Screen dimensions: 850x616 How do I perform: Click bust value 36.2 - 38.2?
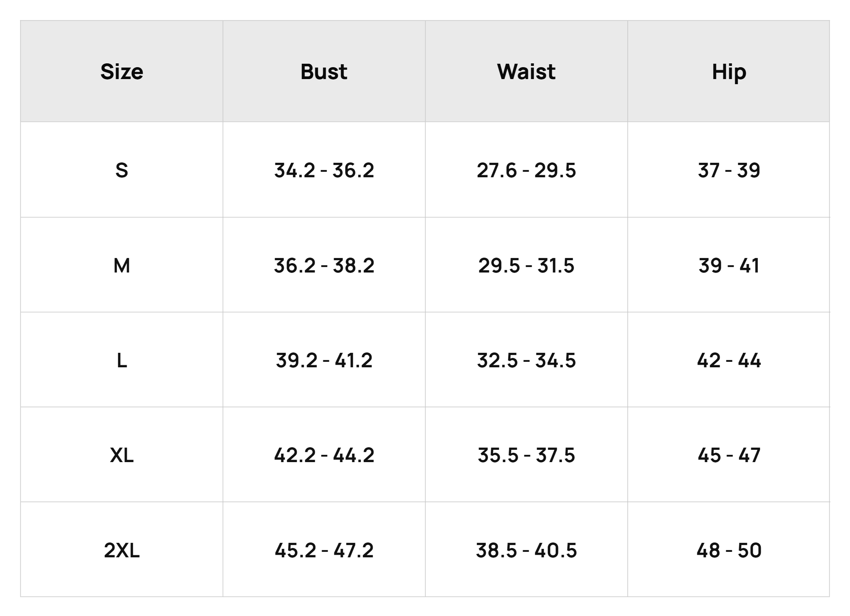coord(324,265)
